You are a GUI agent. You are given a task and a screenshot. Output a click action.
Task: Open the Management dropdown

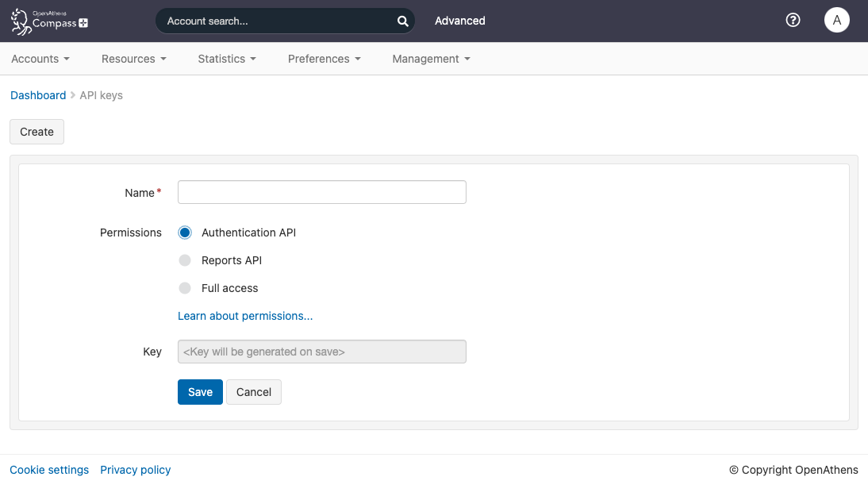(430, 59)
